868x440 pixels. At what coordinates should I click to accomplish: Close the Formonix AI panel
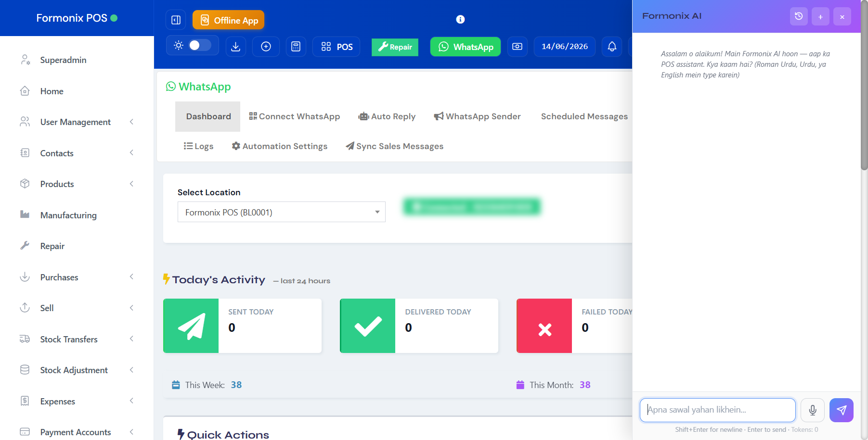click(x=842, y=16)
